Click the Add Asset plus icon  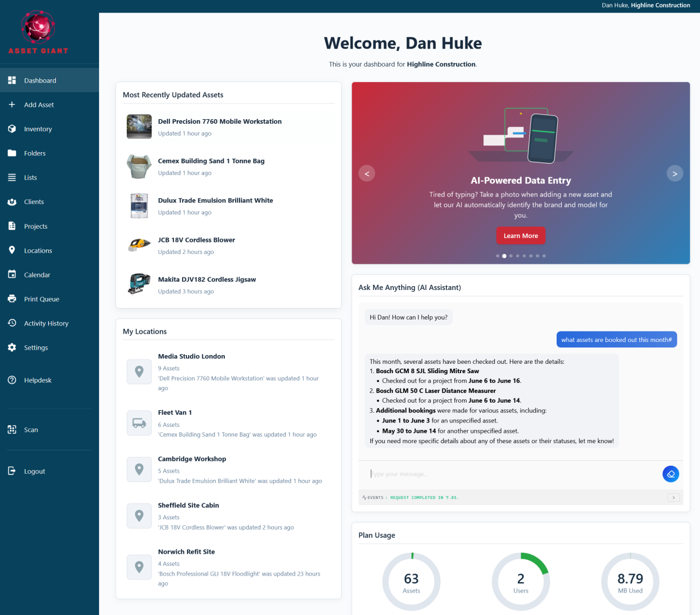12,105
